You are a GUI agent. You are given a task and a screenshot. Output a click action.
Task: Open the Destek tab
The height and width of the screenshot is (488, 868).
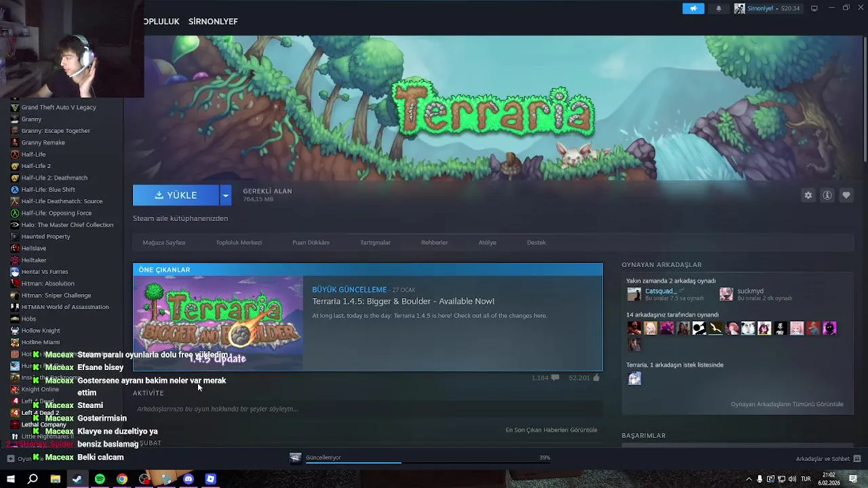536,243
